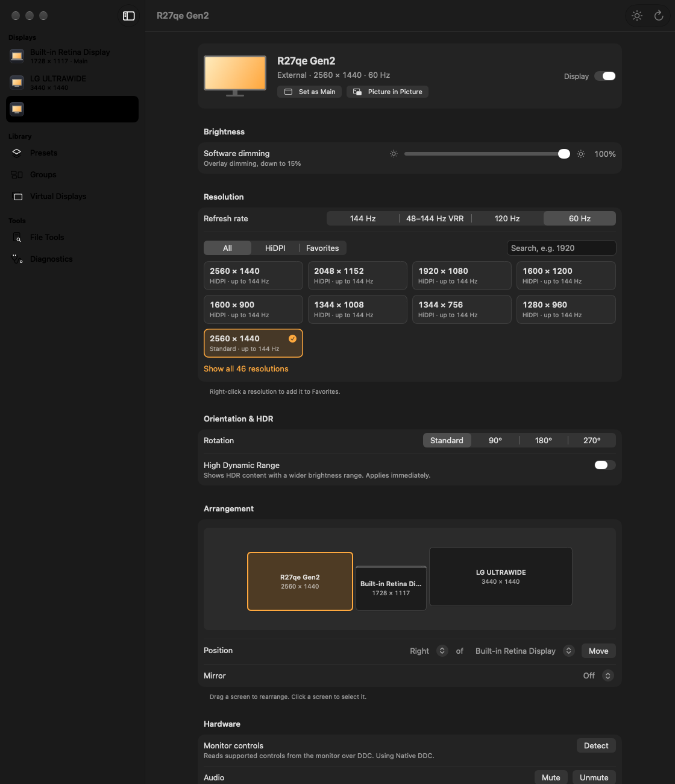
Task: Choose 1280 × 960 HiDPI resolution
Action: click(x=566, y=309)
